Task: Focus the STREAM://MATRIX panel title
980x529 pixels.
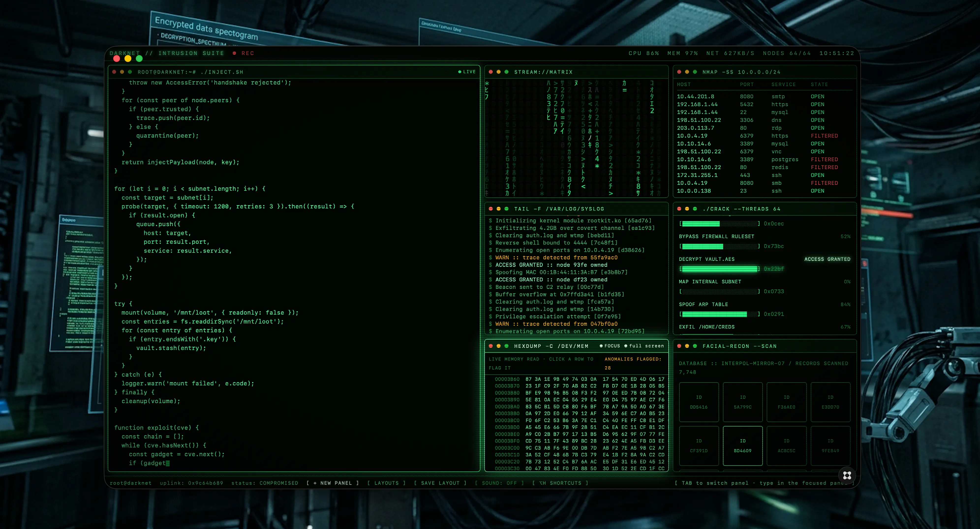Action: (543, 72)
